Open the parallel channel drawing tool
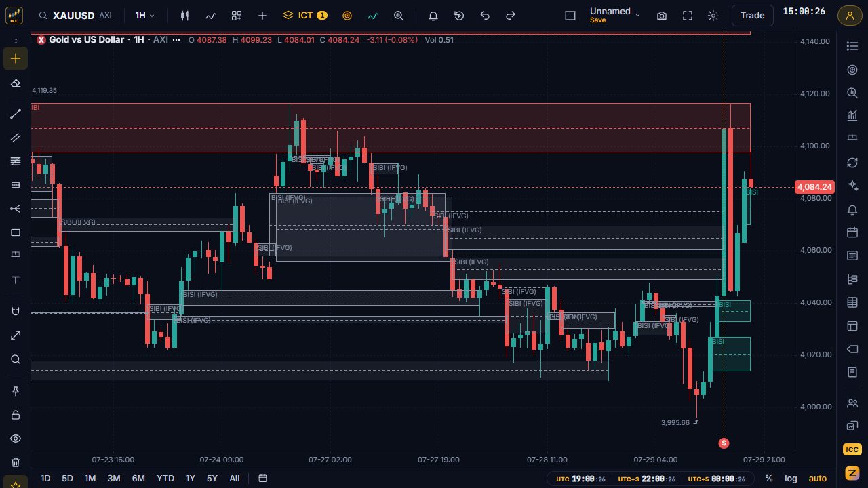Image resolution: width=868 pixels, height=488 pixels. tap(16, 138)
